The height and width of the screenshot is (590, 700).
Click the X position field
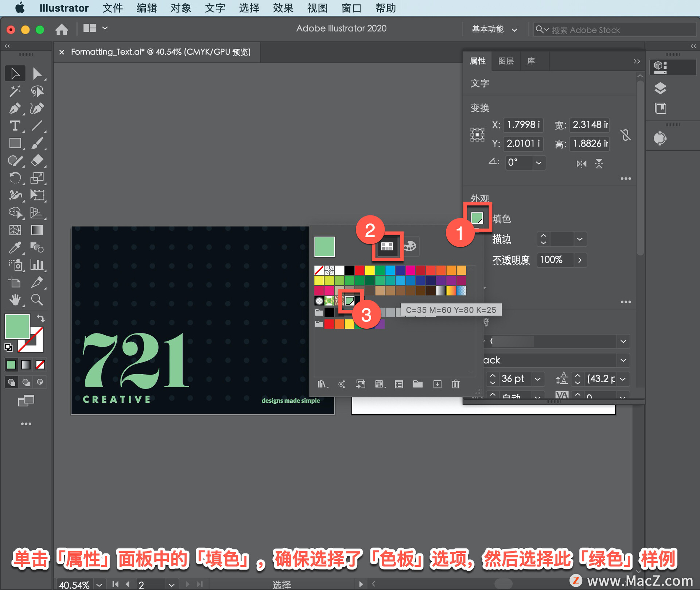[523, 125]
